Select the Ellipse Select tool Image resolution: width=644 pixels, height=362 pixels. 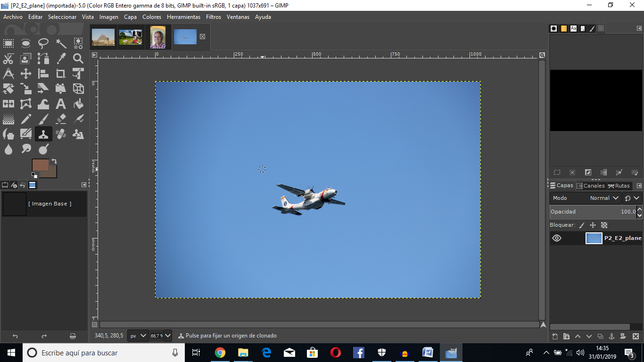tap(26, 44)
